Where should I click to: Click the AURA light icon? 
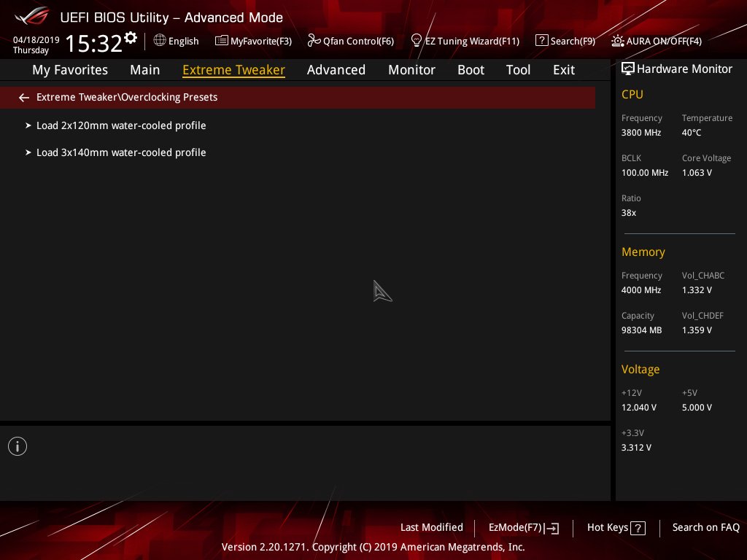(617, 41)
